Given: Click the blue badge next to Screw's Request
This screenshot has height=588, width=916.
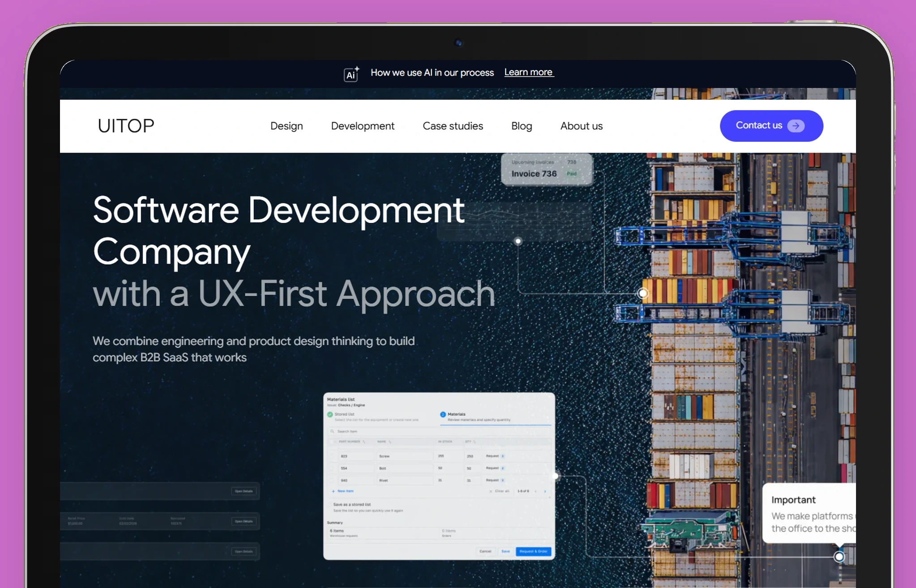Looking at the screenshot, I should click(x=503, y=456).
